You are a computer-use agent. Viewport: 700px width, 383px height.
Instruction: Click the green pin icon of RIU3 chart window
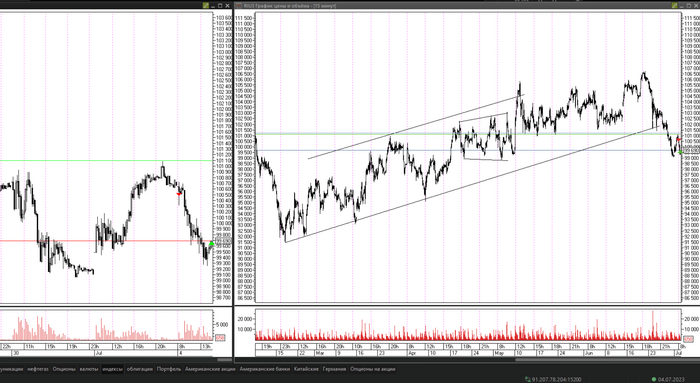[675, 6]
